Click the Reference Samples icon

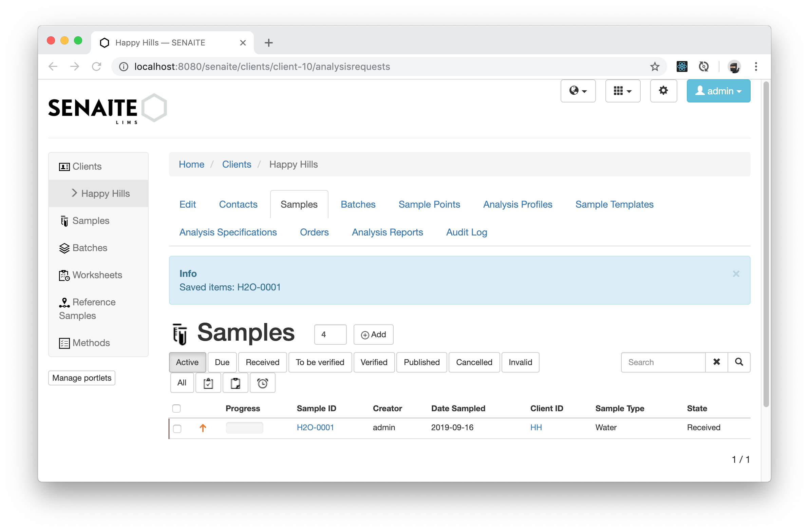pyautogui.click(x=63, y=302)
